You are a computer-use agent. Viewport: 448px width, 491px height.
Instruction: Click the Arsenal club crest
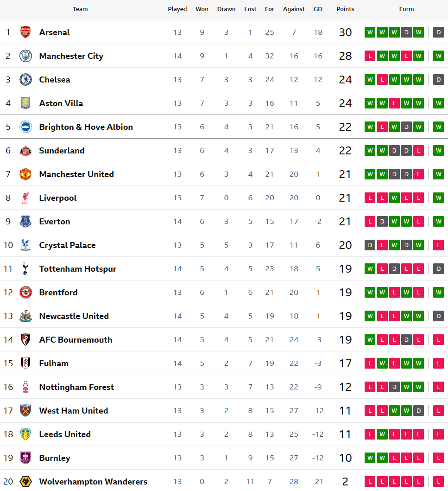pyautogui.click(x=25, y=32)
